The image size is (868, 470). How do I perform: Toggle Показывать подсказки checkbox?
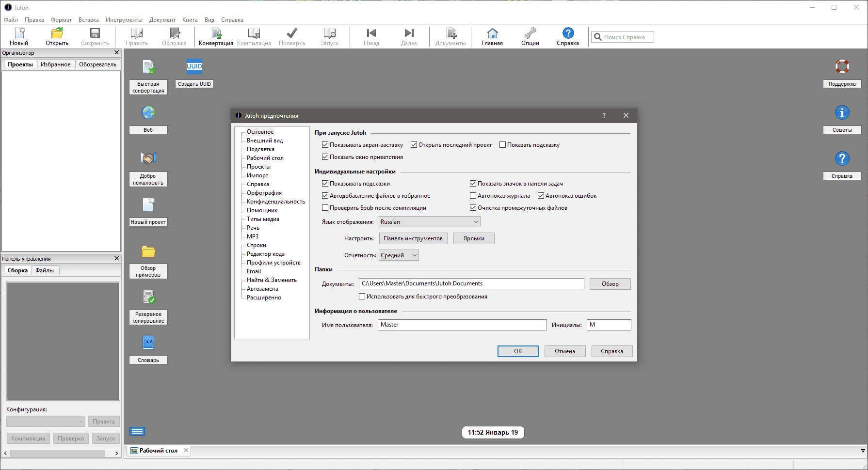pyautogui.click(x=325, y=184)
